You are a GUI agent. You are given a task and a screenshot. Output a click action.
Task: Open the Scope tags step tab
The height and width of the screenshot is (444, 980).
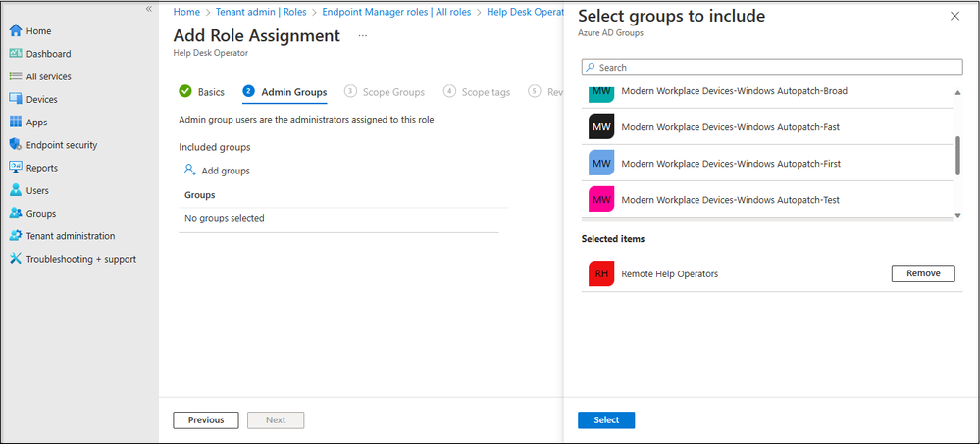coord(477,92)
